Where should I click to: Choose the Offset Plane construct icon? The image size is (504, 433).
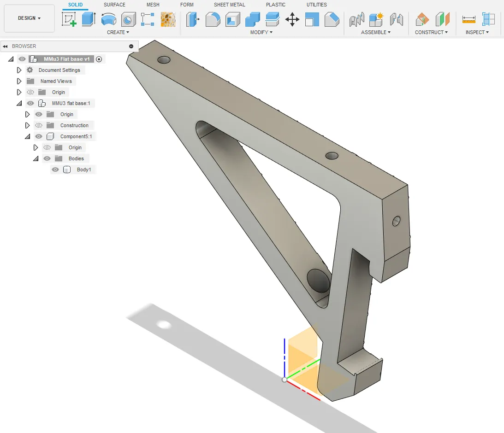click(422, 19)
